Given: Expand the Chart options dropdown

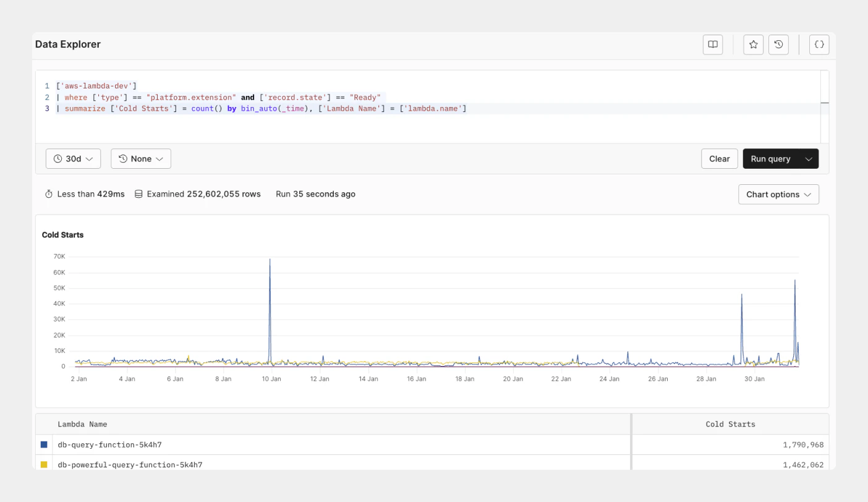Looking at the screenshot, I should coord(778,194).
